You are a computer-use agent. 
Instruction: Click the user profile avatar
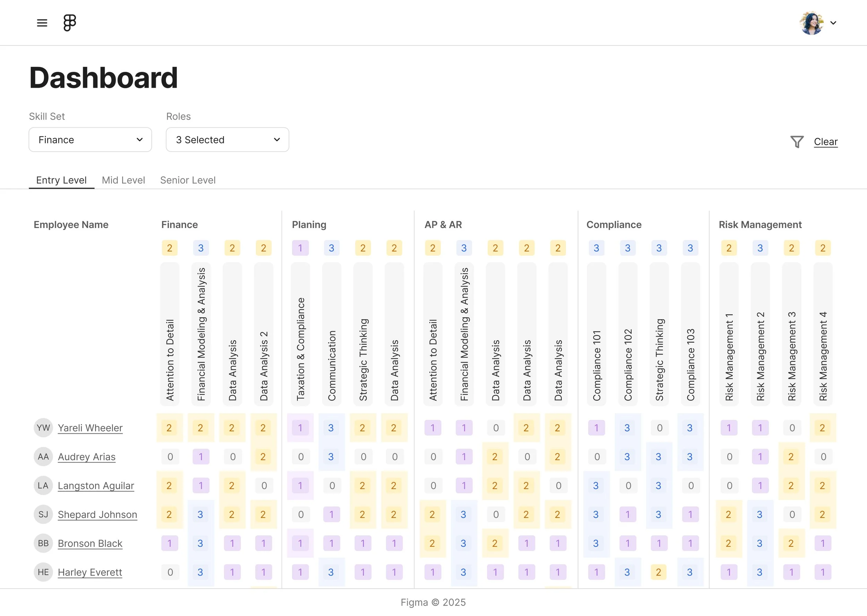point(811,23)
